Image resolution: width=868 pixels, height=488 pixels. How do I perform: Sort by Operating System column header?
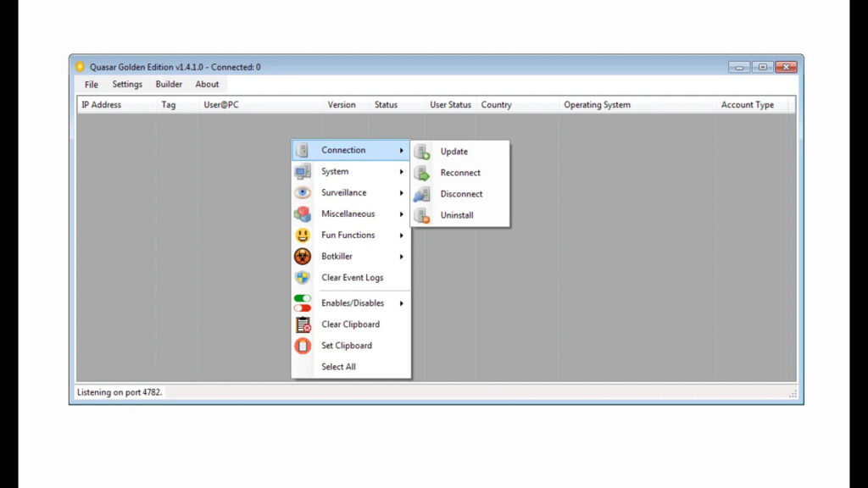pyautogui.click(x=637, y=104)
